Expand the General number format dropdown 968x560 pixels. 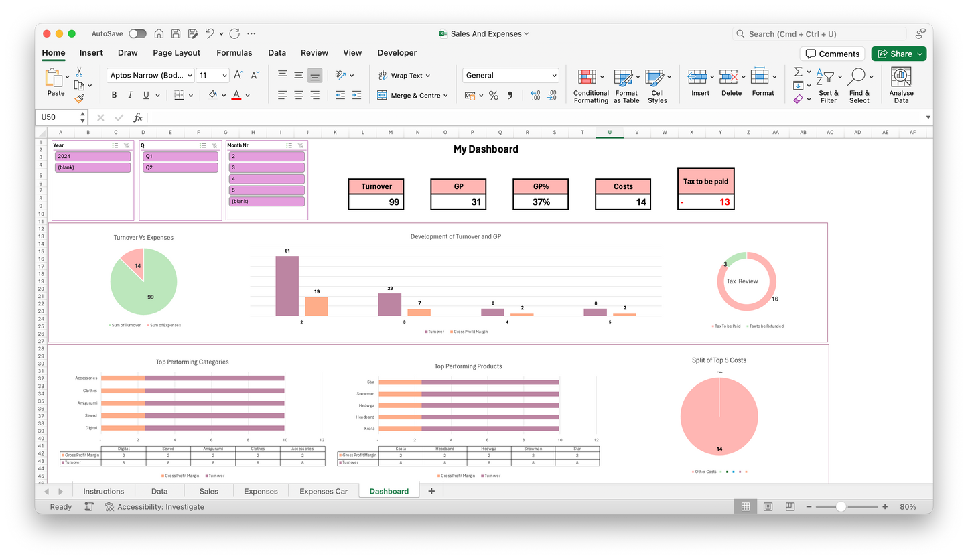coord(554,76)
